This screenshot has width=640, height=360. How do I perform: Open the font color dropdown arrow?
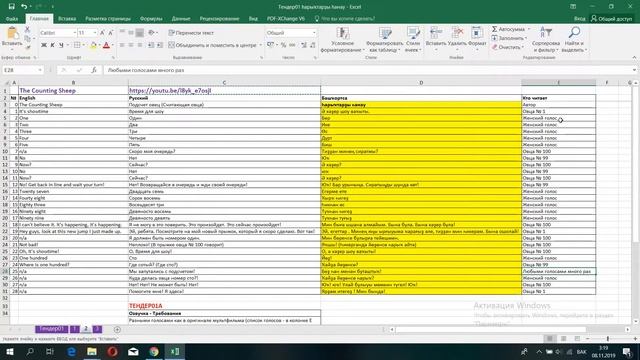[x=113, y=45]
